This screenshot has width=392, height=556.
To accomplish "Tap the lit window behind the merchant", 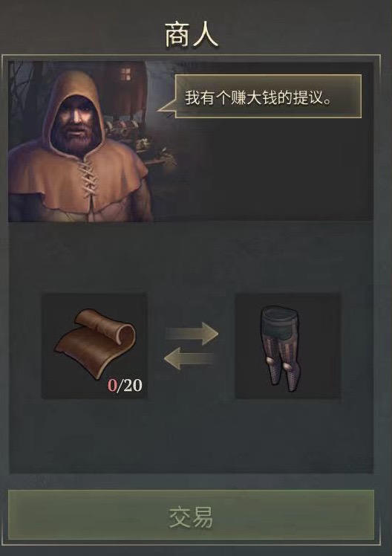I will 125,74.
